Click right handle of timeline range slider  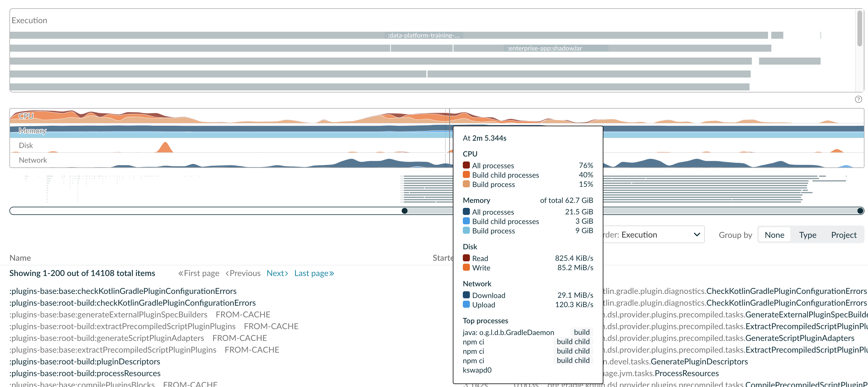click(x=860, y=211)
